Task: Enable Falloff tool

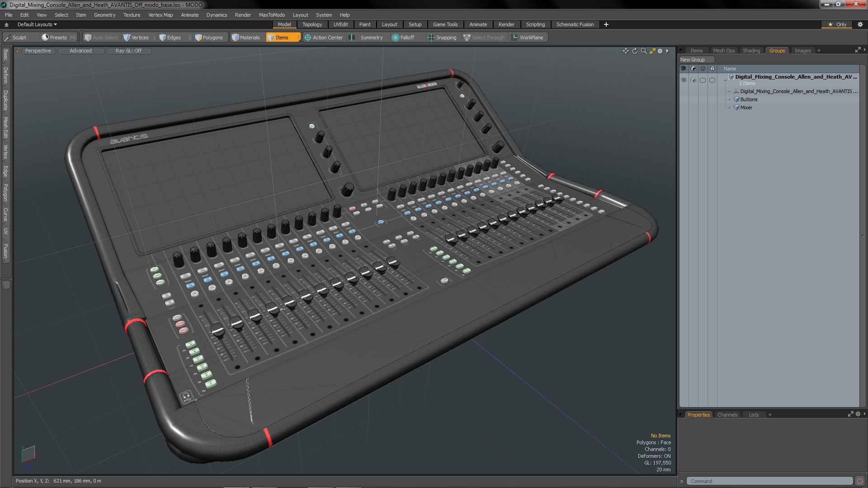Action: click(x=403, y=38)
